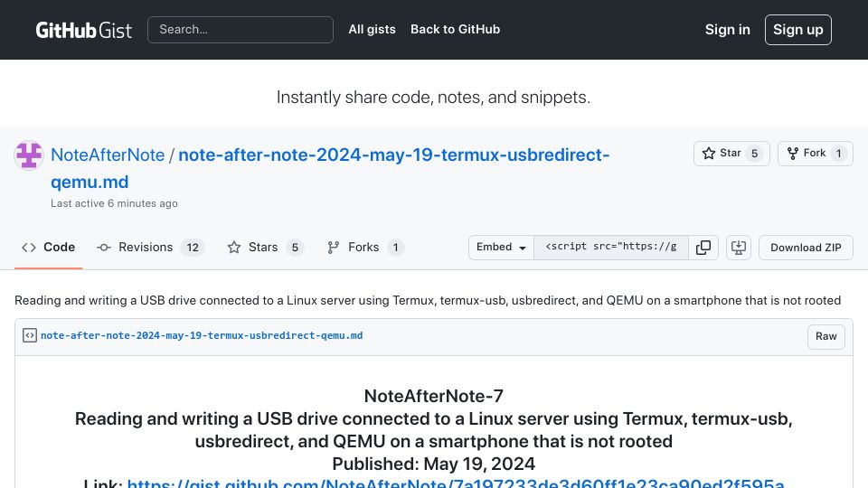This screenshot has width=868, height=488.
Task: Open the GitHub Gist logo homepage
Action: 83,30
